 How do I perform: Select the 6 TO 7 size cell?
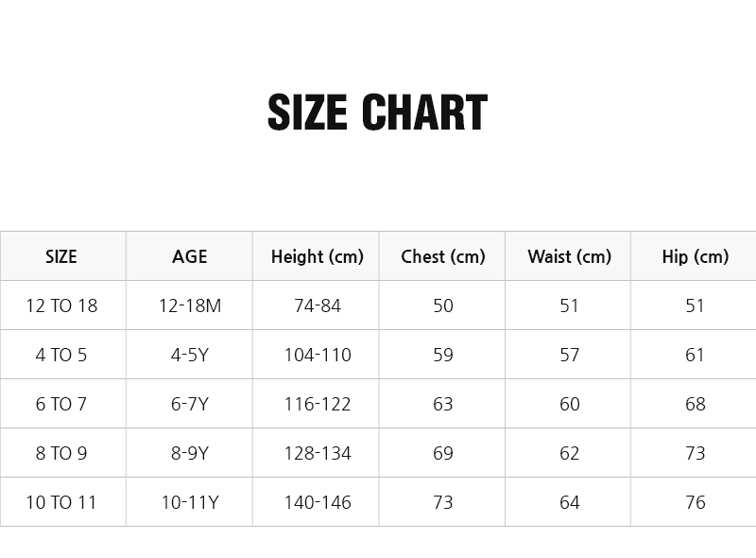point(61,404)
